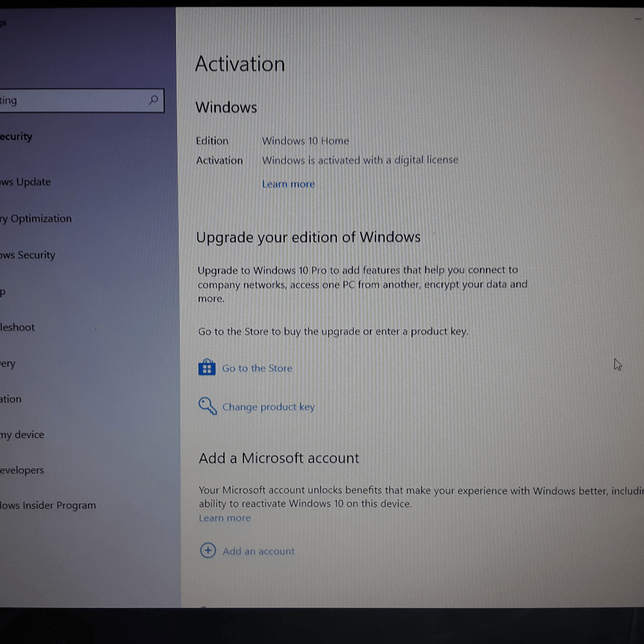The height and width of the screenshot is (644, 644).
Task: Click Add an account link
Action: click(x=258, y=551)
